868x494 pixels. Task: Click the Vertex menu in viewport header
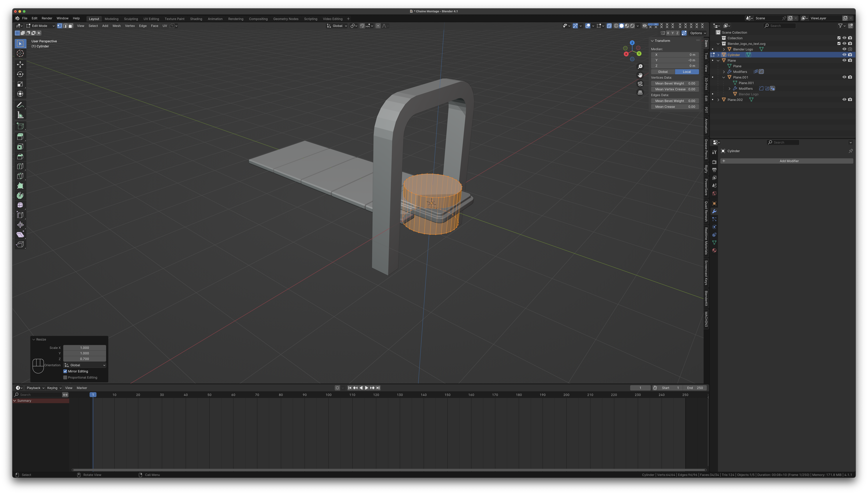tap(130, 26)
